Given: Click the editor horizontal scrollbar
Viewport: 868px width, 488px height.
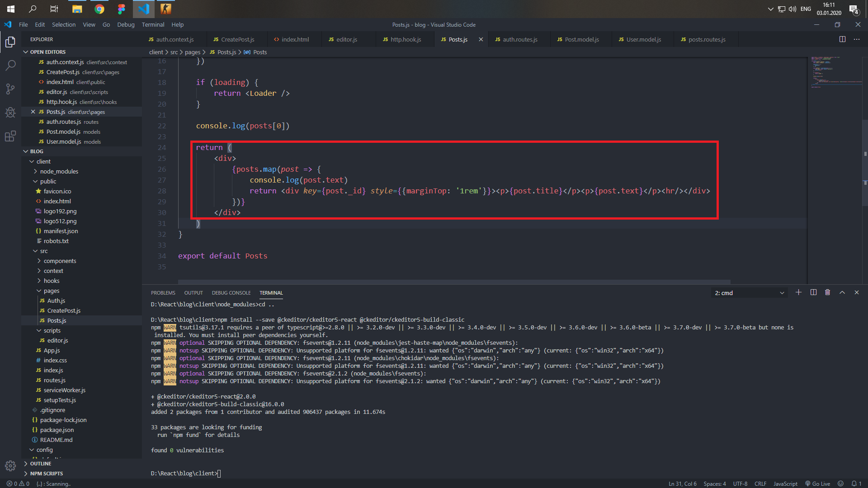Looking at the screenshot, I should pyautogui.click(x=454, y=282).
